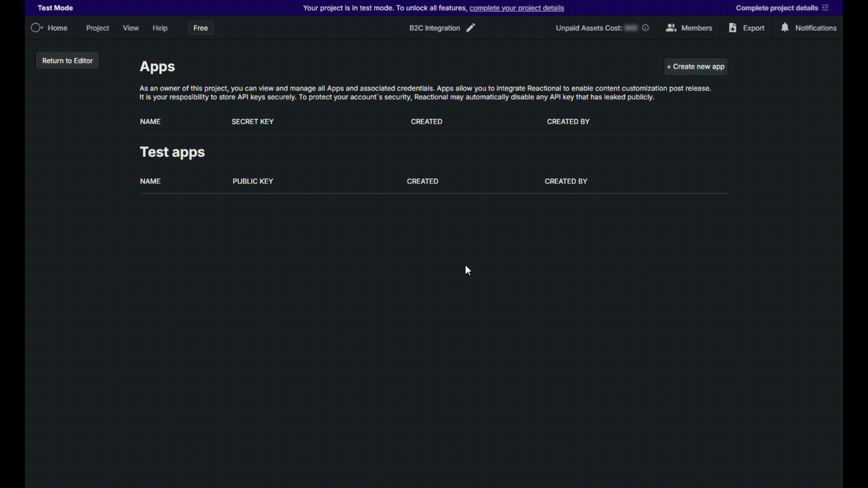Click Complete project details text in banner
Screen dimensions: 868x488
click(777, 8)
